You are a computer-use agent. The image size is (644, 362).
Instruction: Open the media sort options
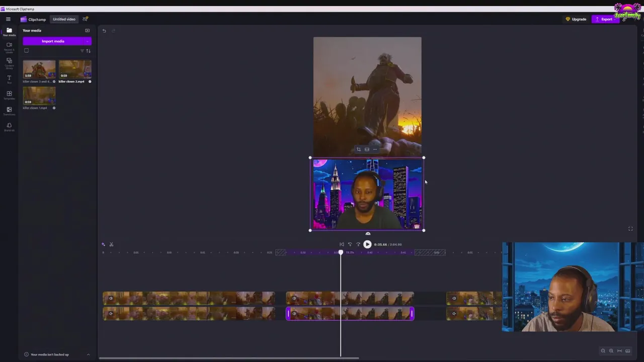click(88, 51)
